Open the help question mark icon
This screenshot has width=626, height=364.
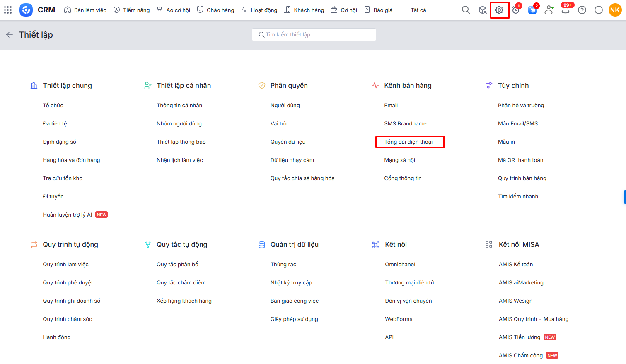(x=582, y=10)
